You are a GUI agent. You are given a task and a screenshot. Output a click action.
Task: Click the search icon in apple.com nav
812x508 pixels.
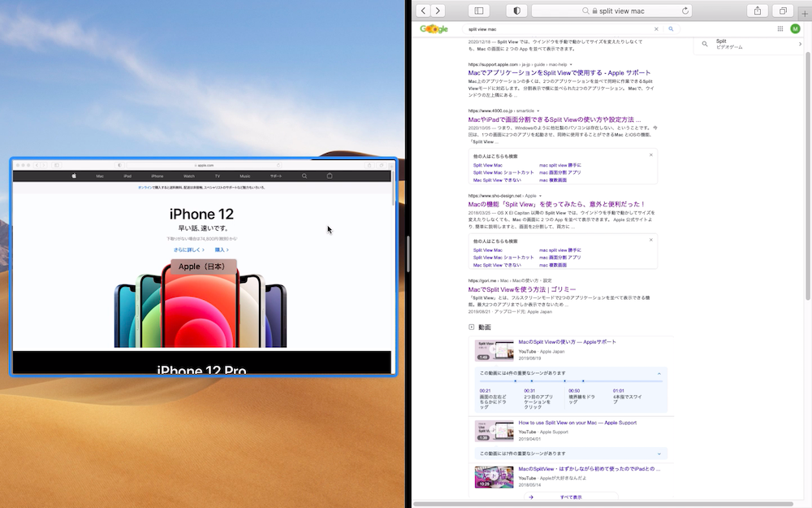(304, 176)
